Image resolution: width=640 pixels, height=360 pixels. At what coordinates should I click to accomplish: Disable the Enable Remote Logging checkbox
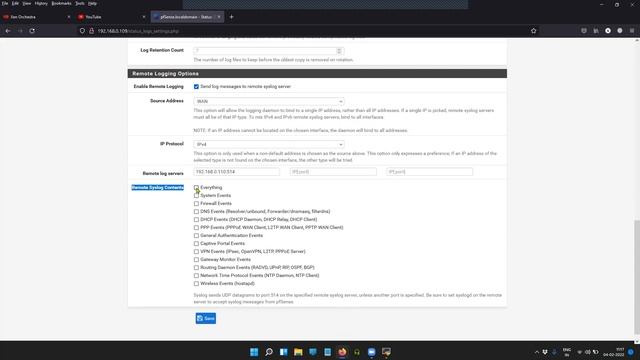[196, 87]
